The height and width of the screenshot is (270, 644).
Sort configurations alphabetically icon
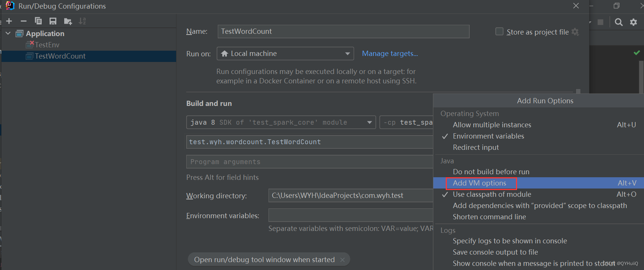click(82, 21)
